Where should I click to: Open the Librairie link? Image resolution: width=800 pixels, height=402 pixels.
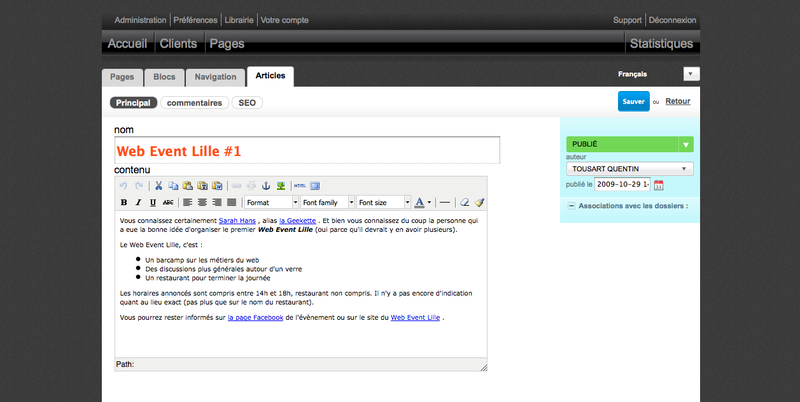tap(239, 20)
